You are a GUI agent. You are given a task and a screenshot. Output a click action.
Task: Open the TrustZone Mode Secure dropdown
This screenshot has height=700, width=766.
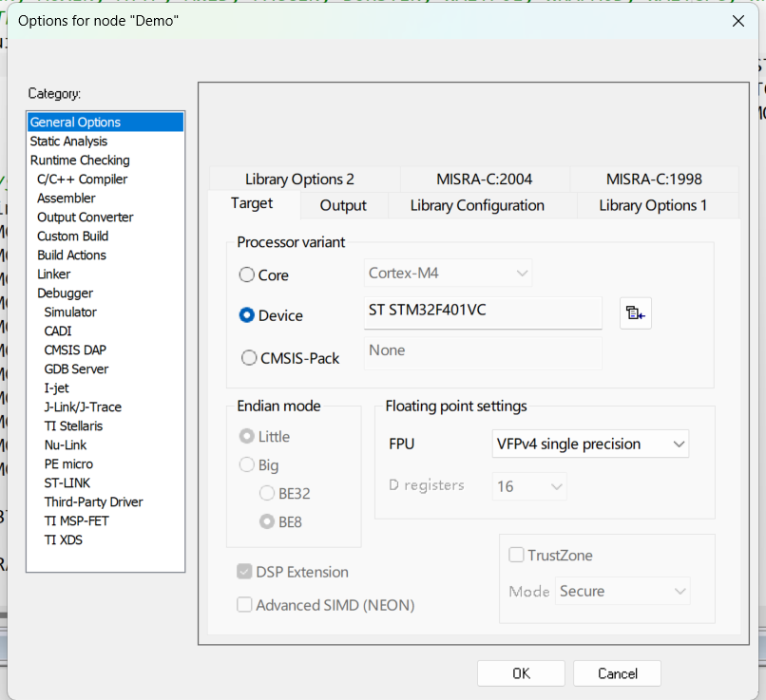[x=622, y=591]
